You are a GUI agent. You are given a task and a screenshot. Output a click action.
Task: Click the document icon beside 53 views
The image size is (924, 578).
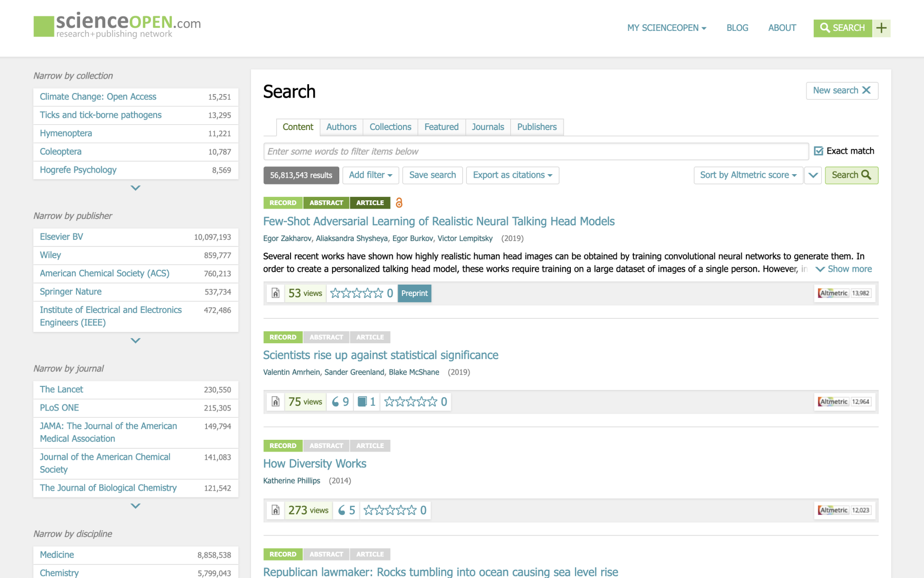click(276, 293)
